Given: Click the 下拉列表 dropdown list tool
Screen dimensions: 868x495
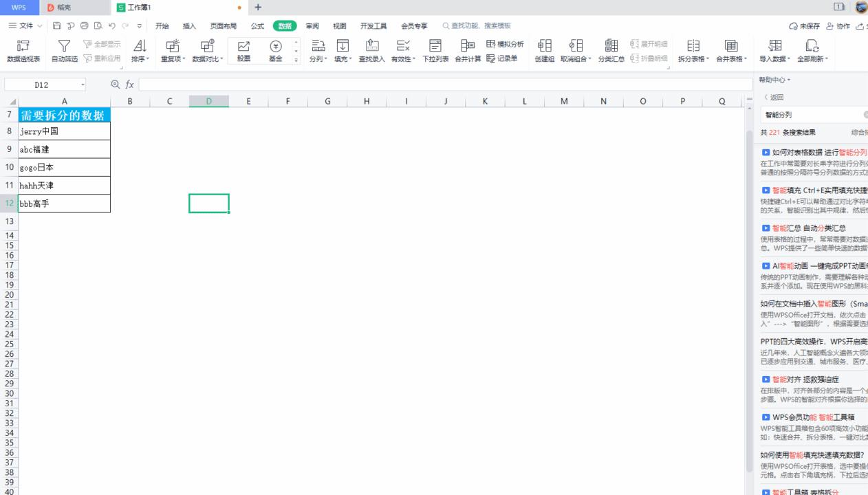Looking at the screenshot, I should tap(435, 52).
